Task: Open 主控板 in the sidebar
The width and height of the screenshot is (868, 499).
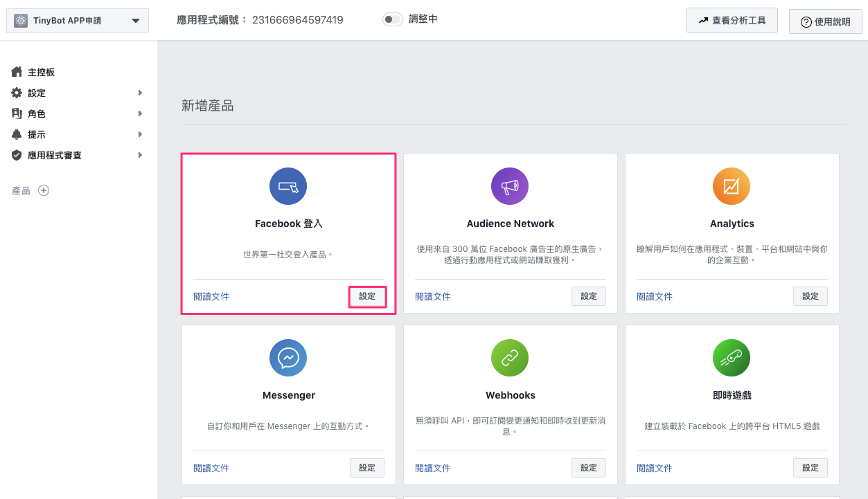Action: click(41, 72)
